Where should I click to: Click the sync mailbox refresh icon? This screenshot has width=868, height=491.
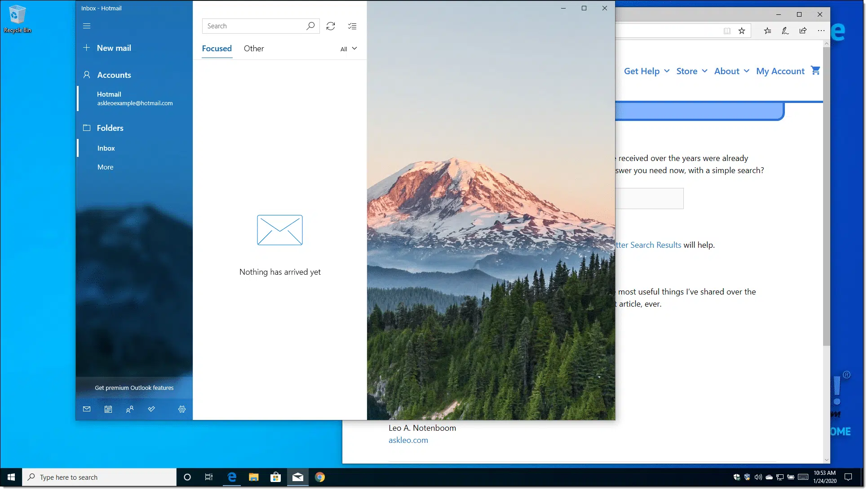coord(331,26)
